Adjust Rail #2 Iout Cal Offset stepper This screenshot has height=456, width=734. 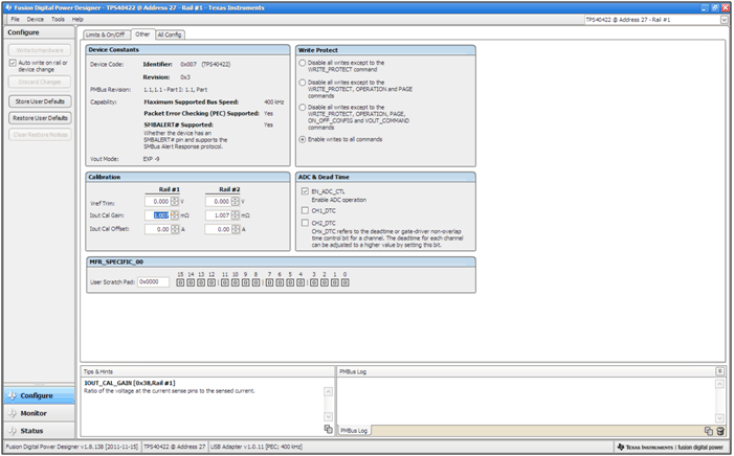point(235,229)
